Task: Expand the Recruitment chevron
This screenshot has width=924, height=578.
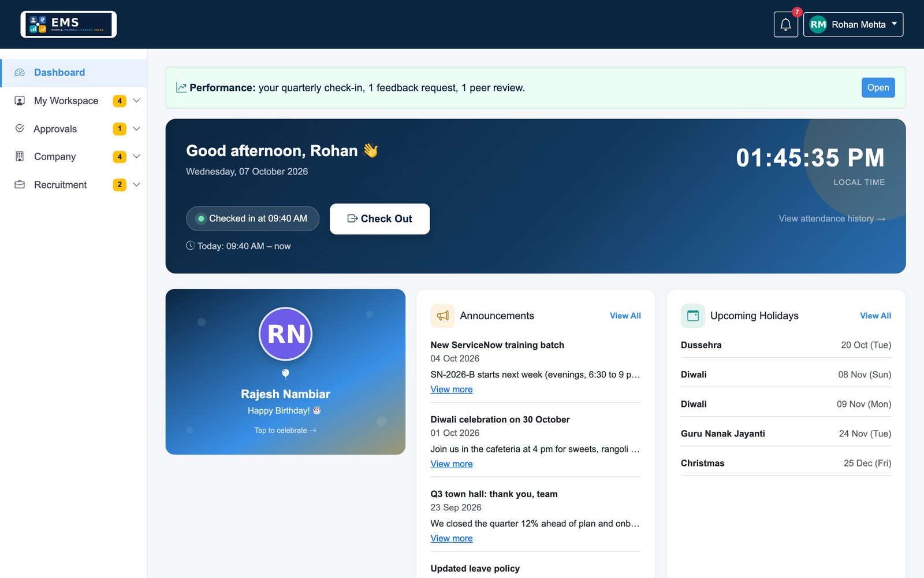Action: [137, 184]
